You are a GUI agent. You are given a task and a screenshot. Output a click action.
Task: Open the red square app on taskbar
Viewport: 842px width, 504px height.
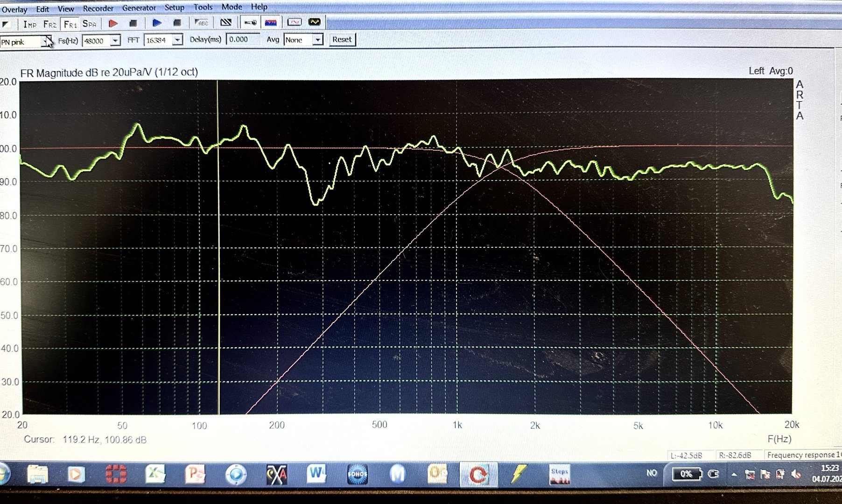(x=116, y=474)
